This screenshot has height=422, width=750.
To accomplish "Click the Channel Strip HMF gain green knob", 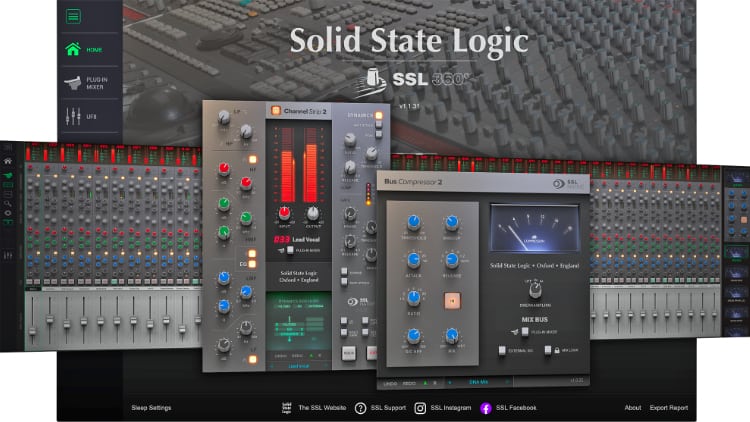I will (x=223, y=204).
